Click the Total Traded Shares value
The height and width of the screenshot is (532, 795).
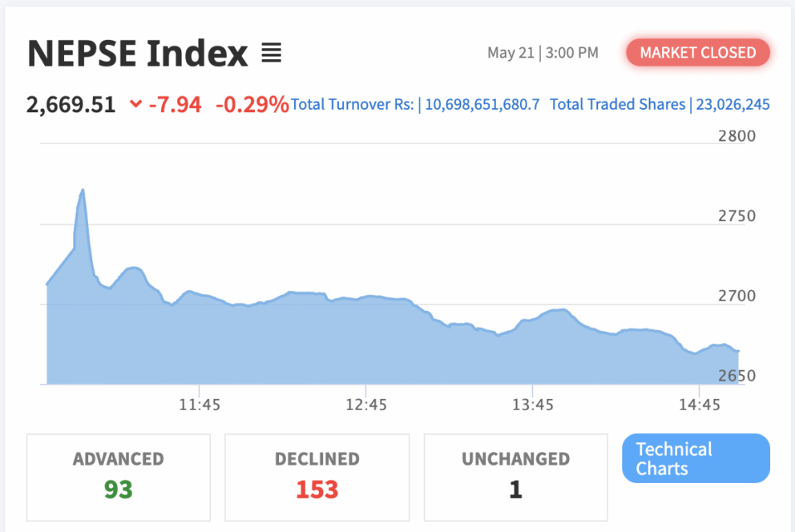click(x=732, y=104)
